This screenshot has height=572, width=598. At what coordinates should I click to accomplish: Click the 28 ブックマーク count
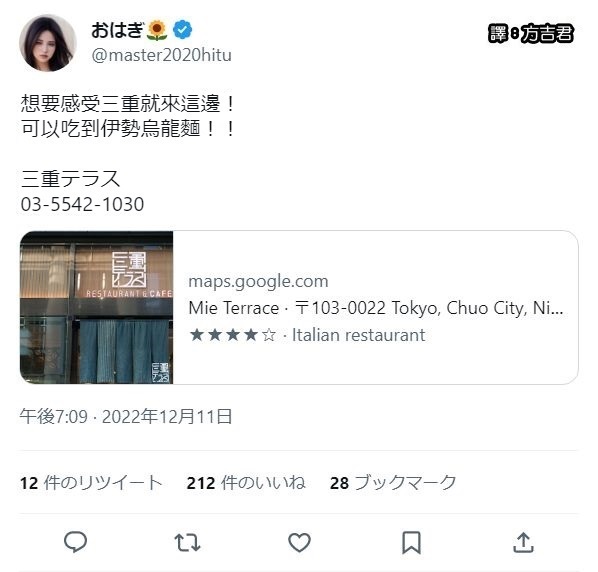(393, 483)
